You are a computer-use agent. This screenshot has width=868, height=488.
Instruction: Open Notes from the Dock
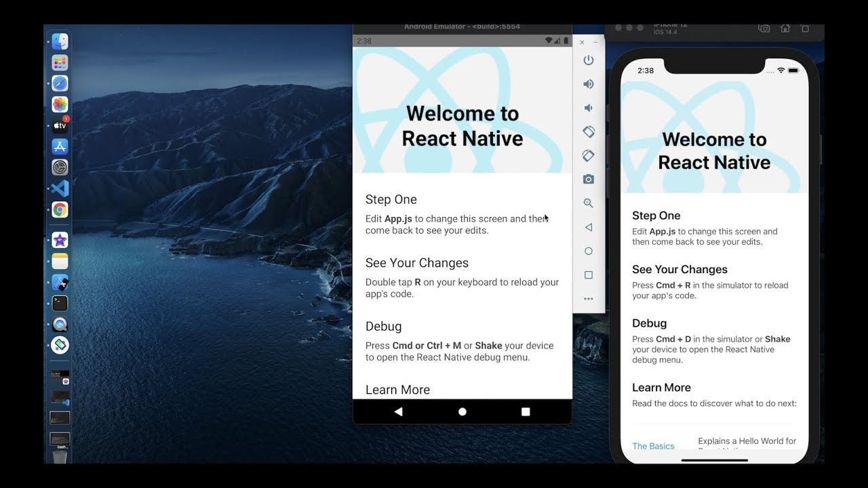coord(60,261)
